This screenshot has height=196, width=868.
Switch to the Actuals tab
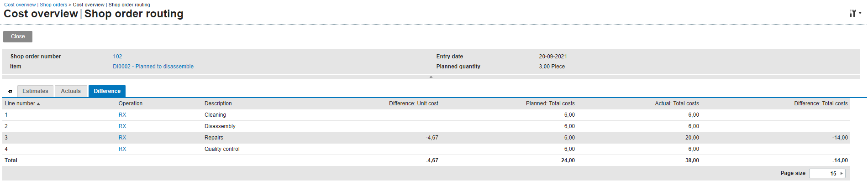click(71, 91)
